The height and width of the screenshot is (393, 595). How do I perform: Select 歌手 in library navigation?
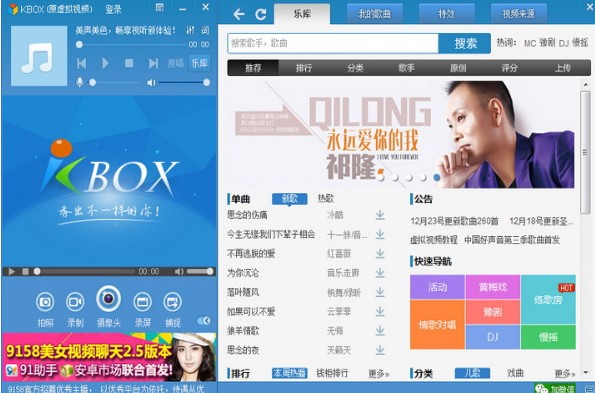tap(406, 68)
